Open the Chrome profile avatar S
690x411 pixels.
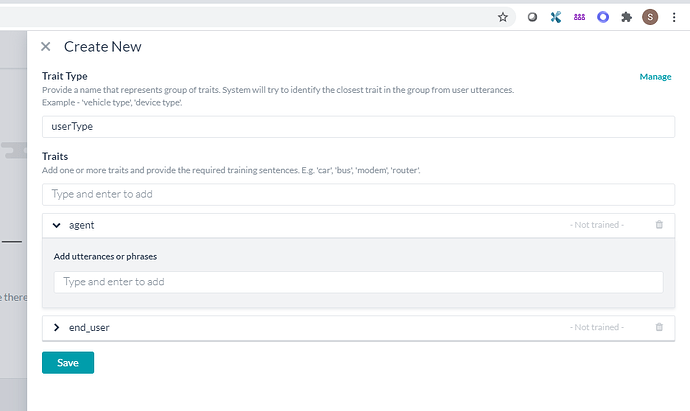point(650,17)
